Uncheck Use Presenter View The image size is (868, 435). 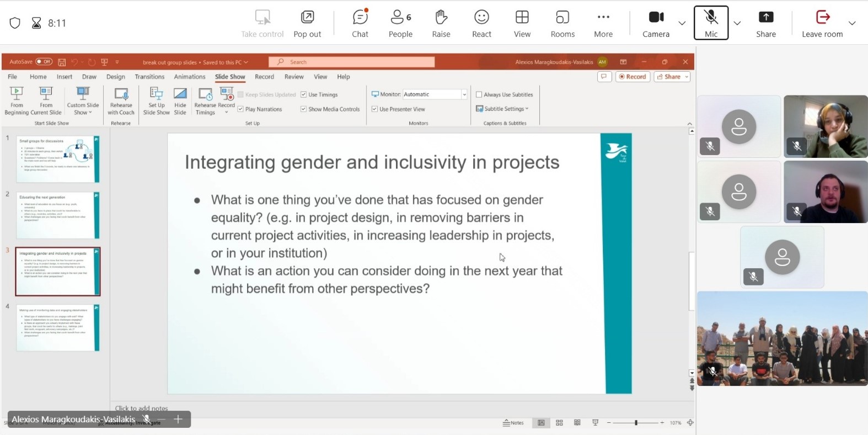[375, 109]
